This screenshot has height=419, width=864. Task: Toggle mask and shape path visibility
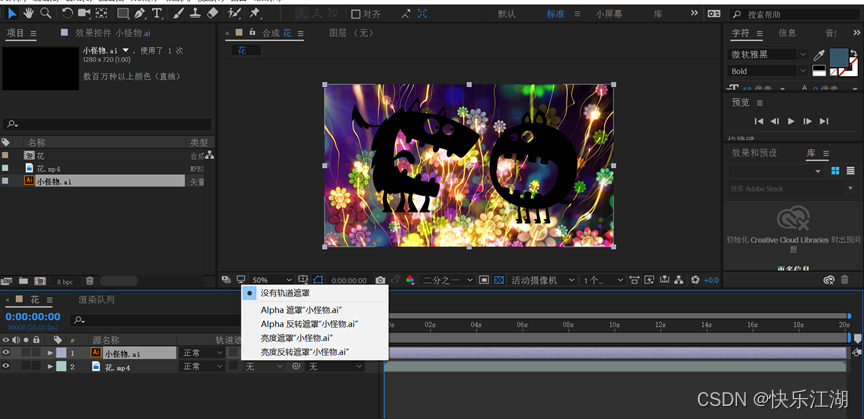pos(318,280)
